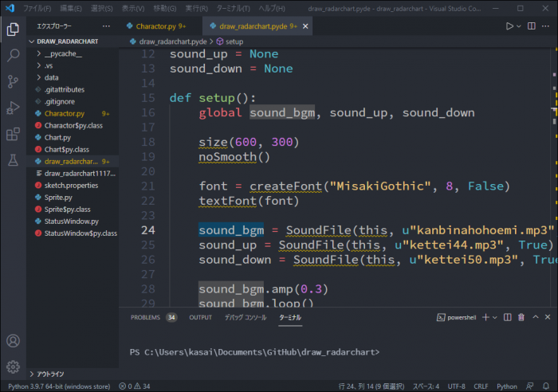Image resolution: width=558 pixels, height=392 pixels.
Task: Maximize panel with the up chevron
Action: (x=534, y=317)
